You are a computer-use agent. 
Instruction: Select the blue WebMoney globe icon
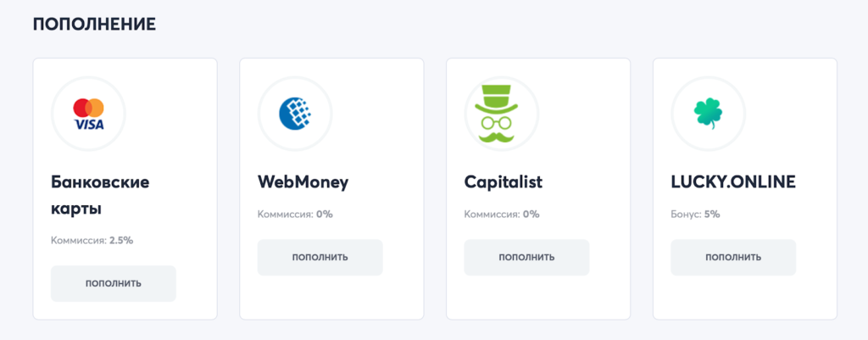296,113
